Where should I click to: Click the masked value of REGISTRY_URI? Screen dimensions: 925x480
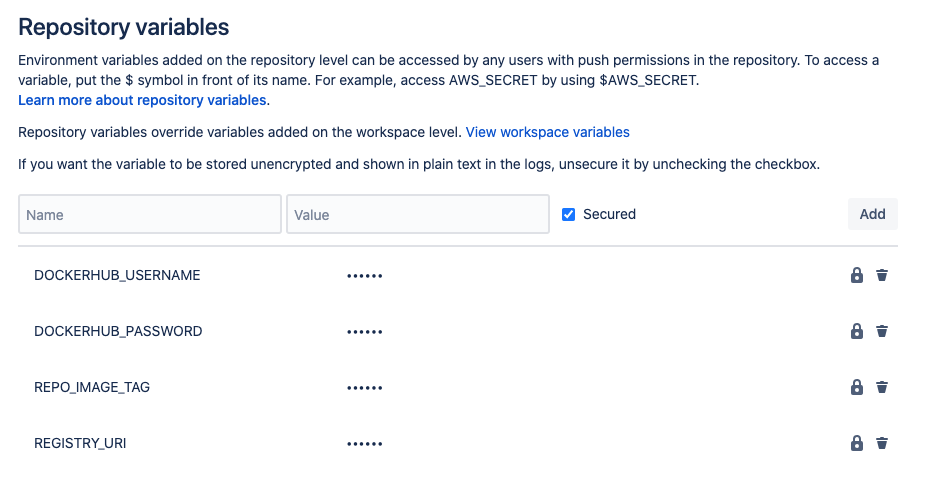[365, 444]
